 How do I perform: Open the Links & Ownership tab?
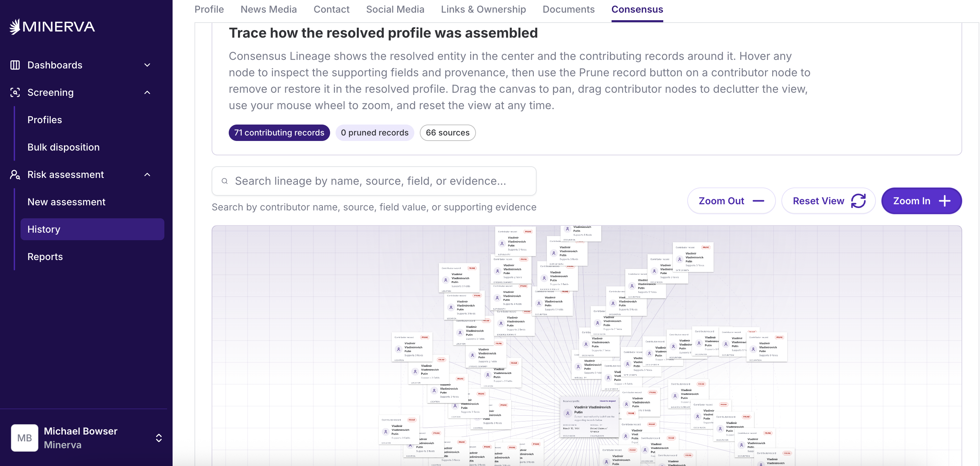[483, 10]
